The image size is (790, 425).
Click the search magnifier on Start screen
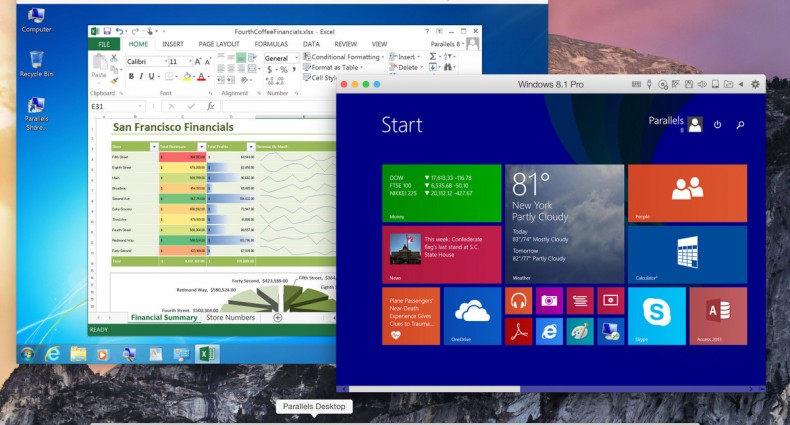[x=740, y=125]
